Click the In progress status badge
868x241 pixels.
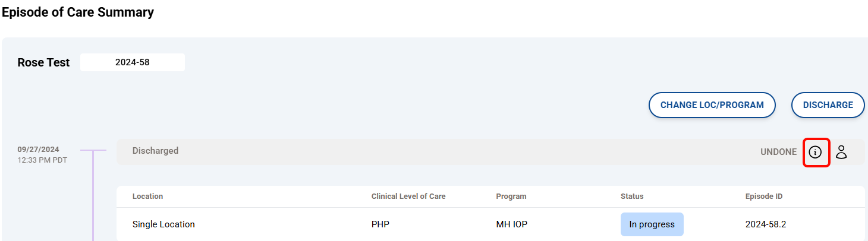tap(652, 224)
